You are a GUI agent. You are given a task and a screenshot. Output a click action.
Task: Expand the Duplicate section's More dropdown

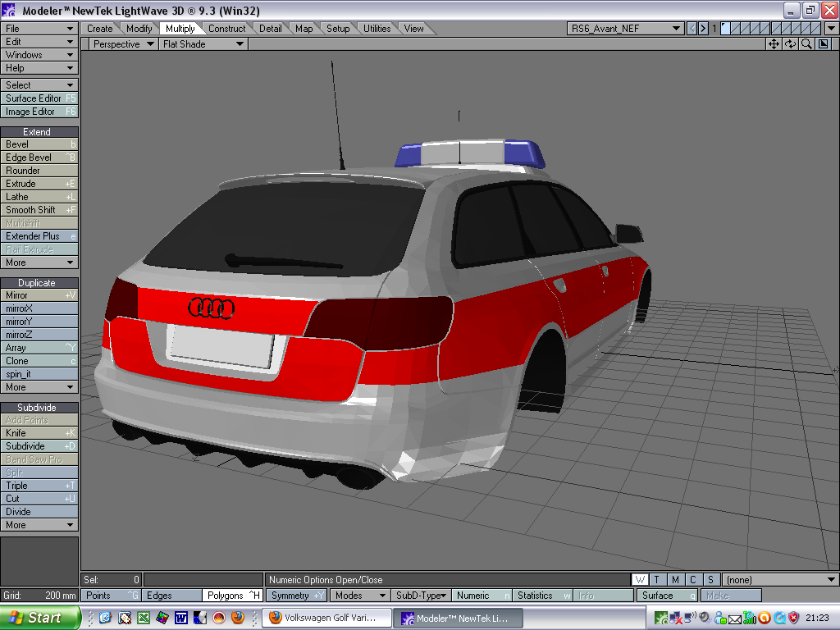[x=39, y=387]
